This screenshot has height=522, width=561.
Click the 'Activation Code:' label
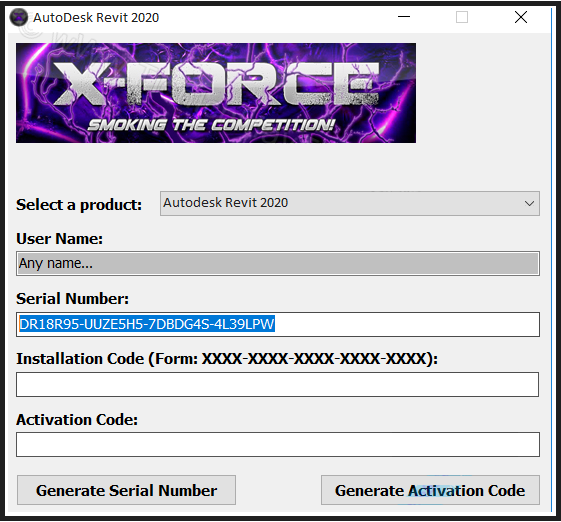tap(77, 419)
